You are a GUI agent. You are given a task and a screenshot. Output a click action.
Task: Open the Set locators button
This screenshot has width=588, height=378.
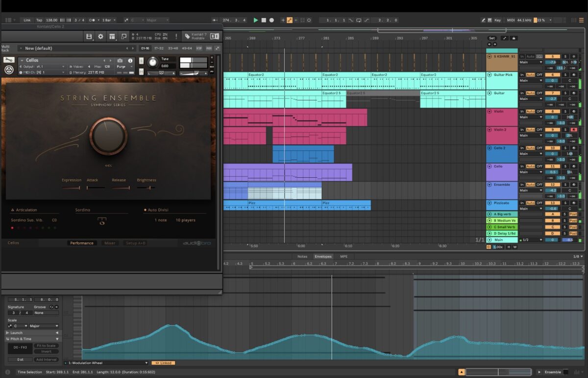coord(491,38)
